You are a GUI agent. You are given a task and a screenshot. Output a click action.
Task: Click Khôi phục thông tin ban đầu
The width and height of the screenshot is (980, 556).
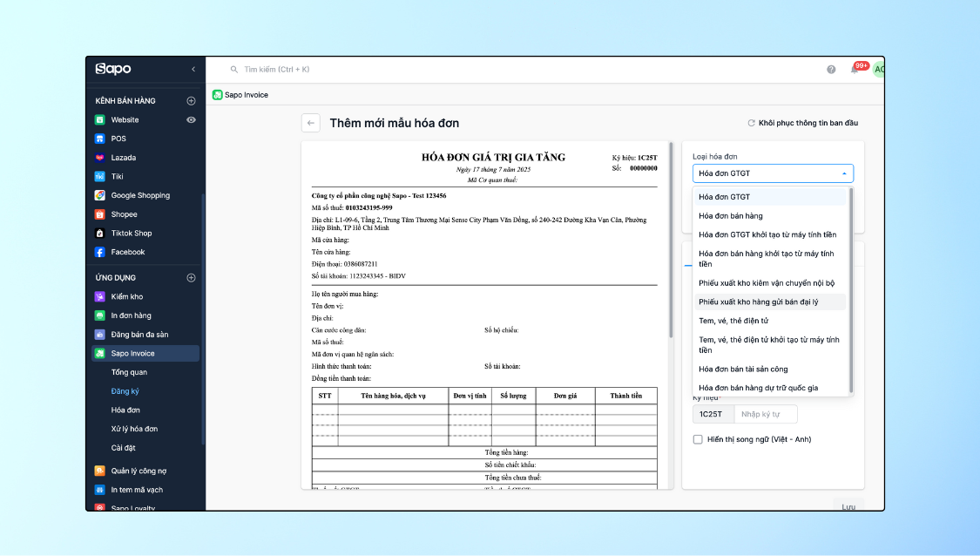[803, 123]
